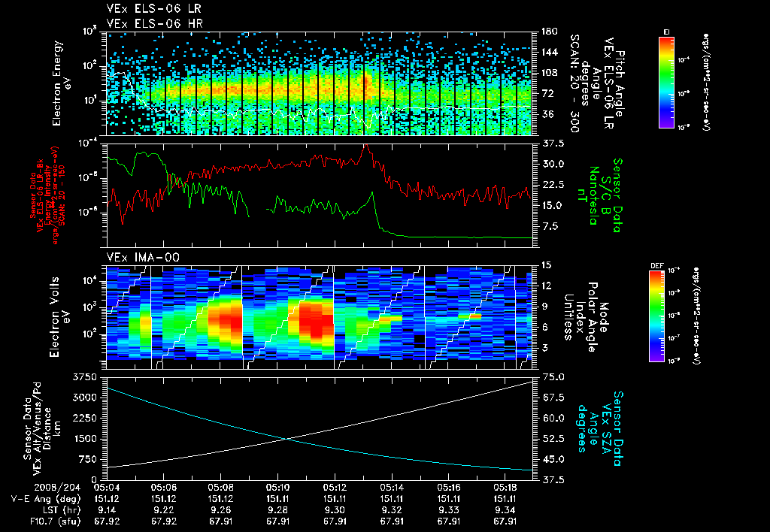Image resolution: width=770 pixels, height=532 pixels.
Task: Click the LST value 9.33
Action: point(449,510)
